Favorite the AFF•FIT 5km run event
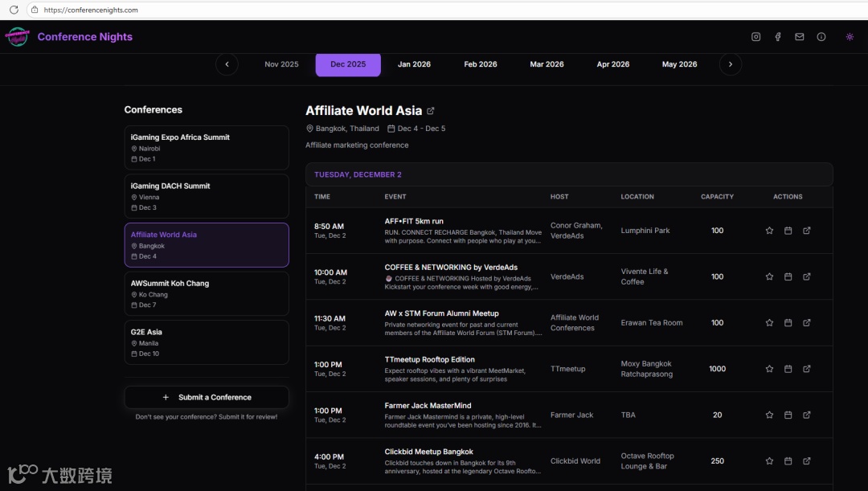868x491 pixels. (769, 231)
